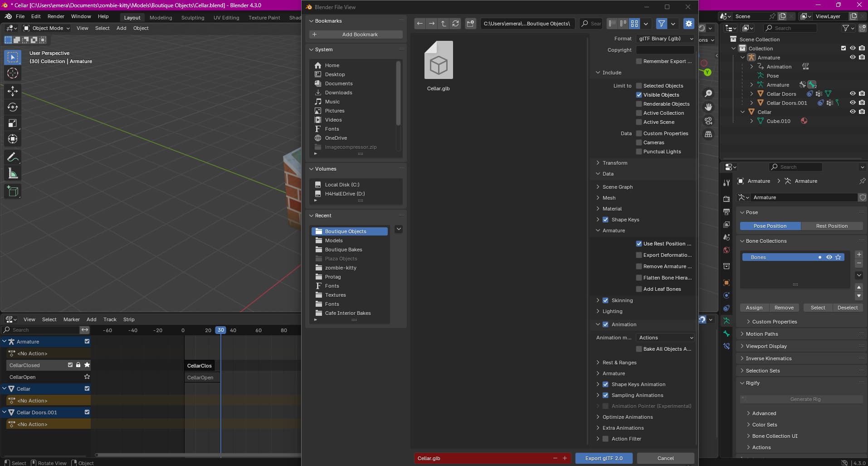Open Boutique Objects from the Recent list
Screen dimensions: 868x466
pyautogui.click(x=345, y=231)
